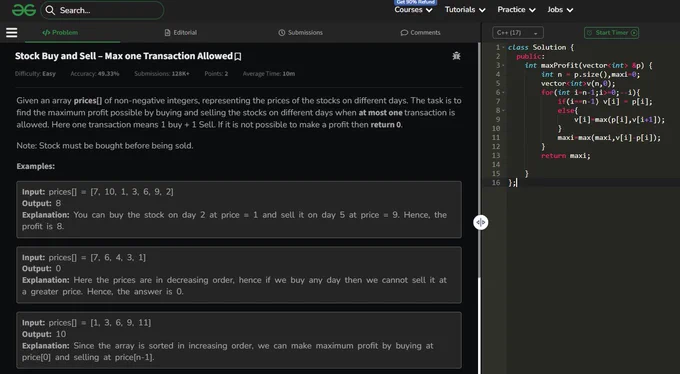The image size is (680, 374).
Task: Expand the Jobs dropdown menu
Action: coord(560,10)
